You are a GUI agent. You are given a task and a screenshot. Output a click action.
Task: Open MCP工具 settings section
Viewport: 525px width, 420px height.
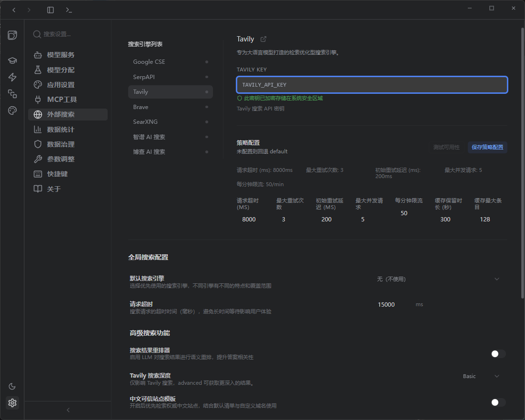point(68,100)
